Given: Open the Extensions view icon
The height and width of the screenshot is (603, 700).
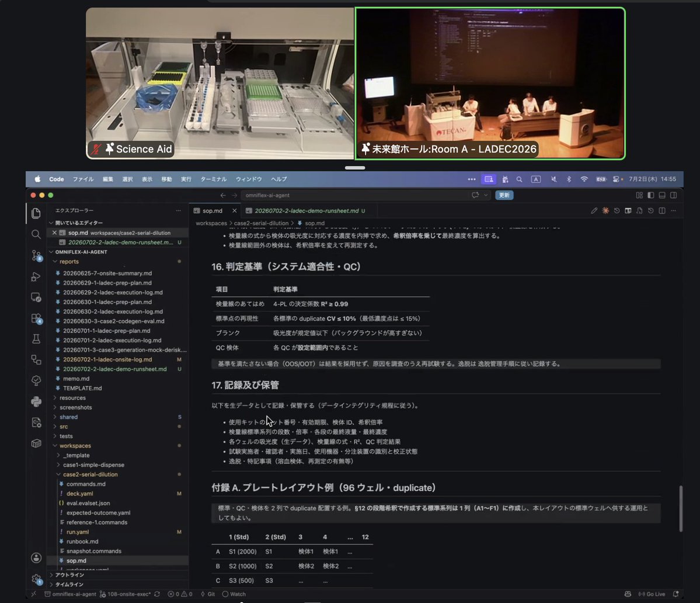Looking at the screenshot, I should click(36, 318).
